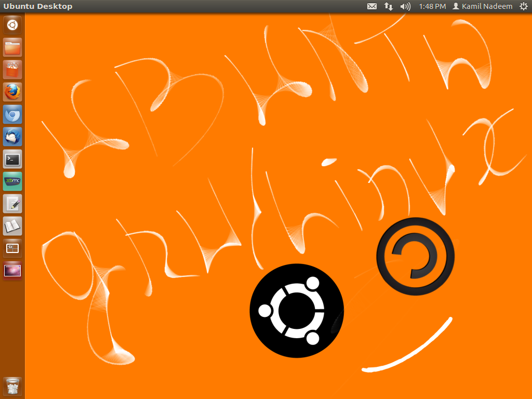Open the wallpaper thumbnail launcher icon
The width and height of the screenshot is (532, 399).
coord(12,271)
